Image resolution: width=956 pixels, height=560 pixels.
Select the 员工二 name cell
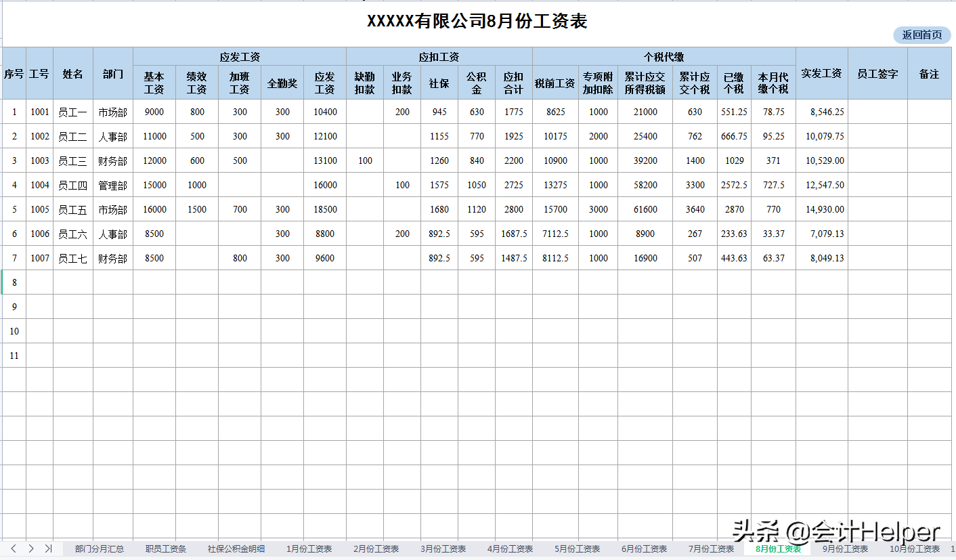click(x=73, y=136)
